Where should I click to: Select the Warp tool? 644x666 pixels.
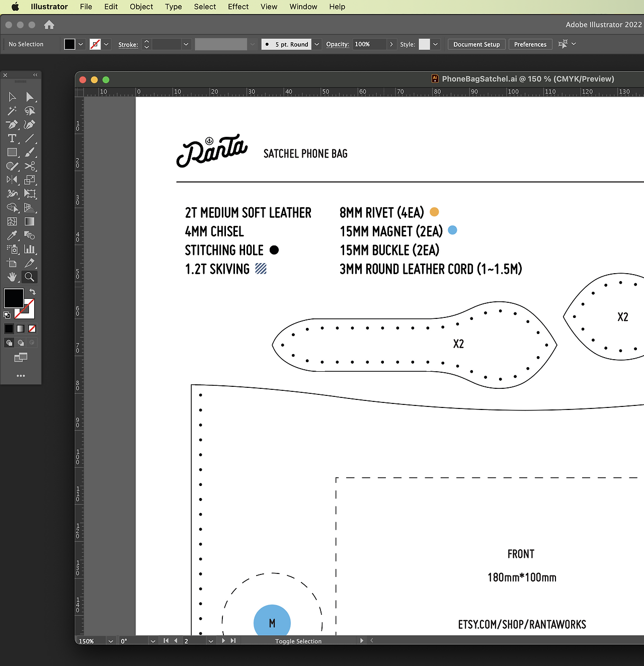(13, 194)
